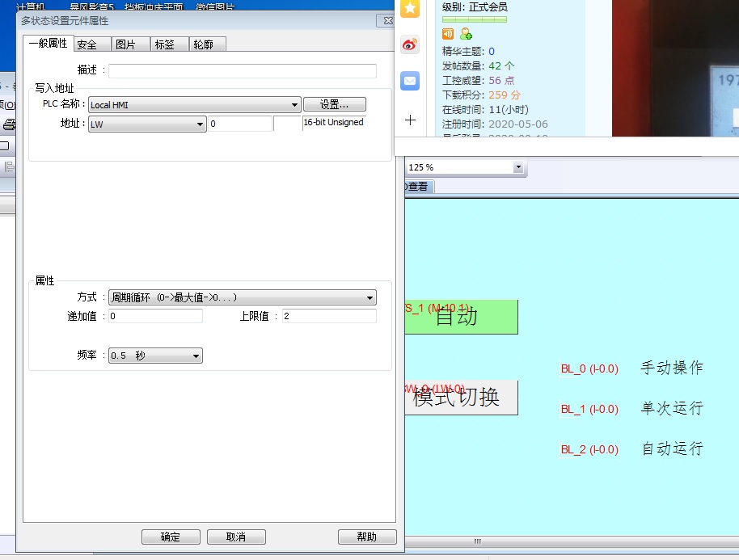Image resolution: width=739 pixels, height=560 pixels.
Task: Open the blue mail envelope icon
Action: tap(410, 82)
